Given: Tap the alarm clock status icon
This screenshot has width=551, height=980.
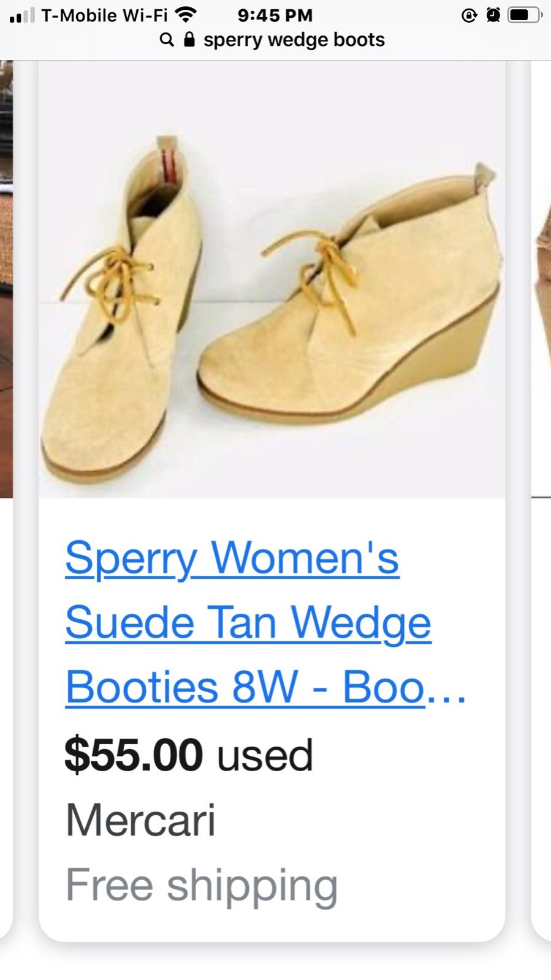Looking at the screenshot, I should [493, 15].
